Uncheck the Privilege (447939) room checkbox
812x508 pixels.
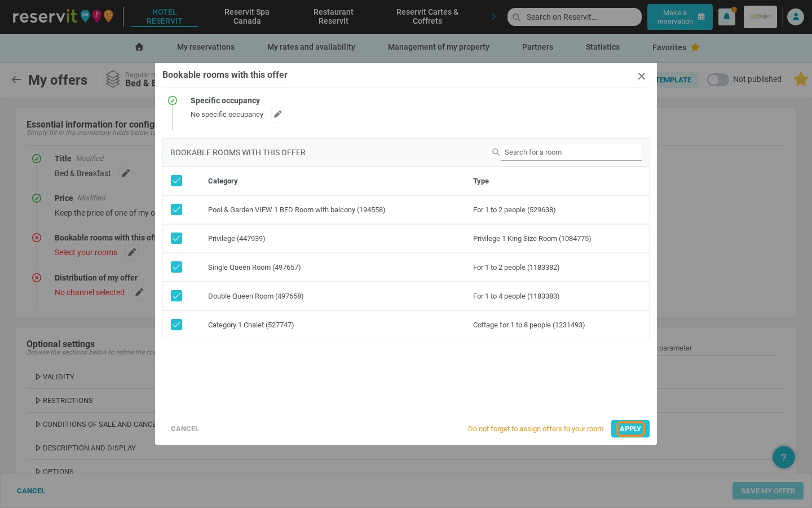(176, 238)
